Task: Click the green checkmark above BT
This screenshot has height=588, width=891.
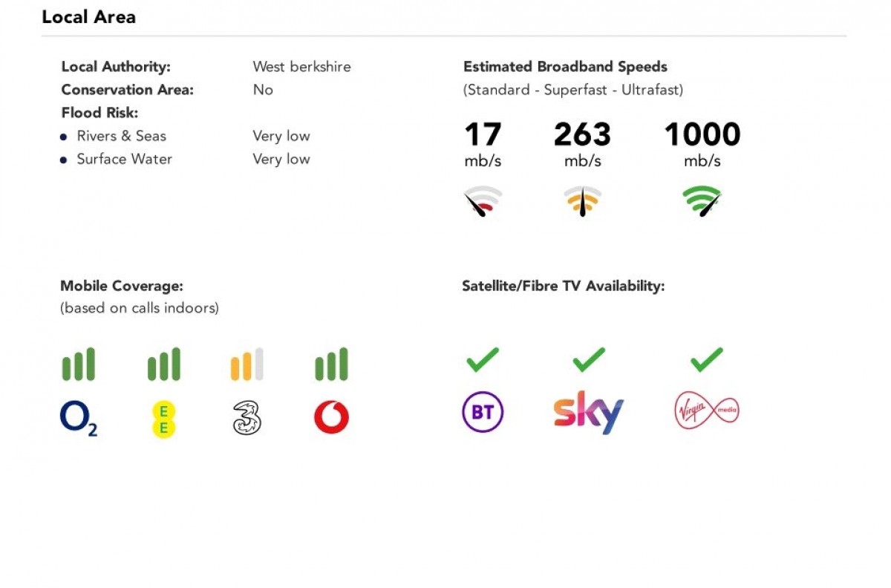Action: [x=483, y=360]
